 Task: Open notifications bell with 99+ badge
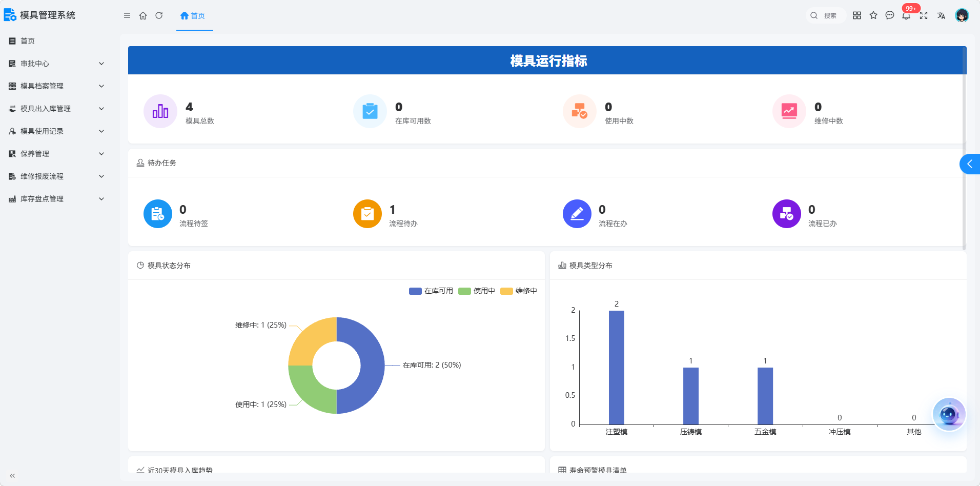click(907, 16)
